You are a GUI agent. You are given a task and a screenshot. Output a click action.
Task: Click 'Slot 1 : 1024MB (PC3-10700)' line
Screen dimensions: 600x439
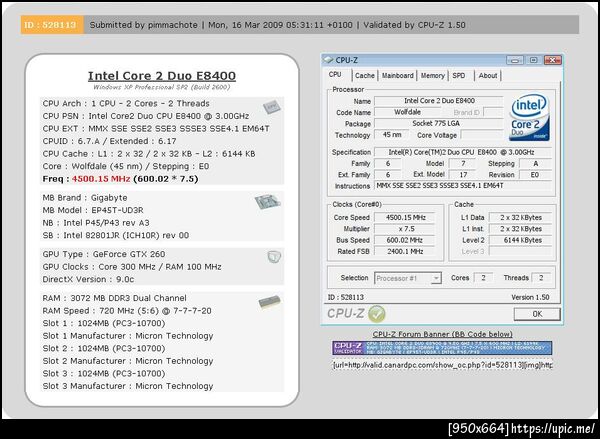click(x=104, y=323)
